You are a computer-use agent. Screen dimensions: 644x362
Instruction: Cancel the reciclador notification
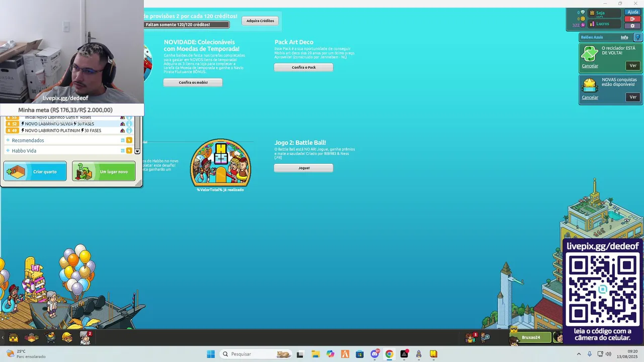[590, 66]
